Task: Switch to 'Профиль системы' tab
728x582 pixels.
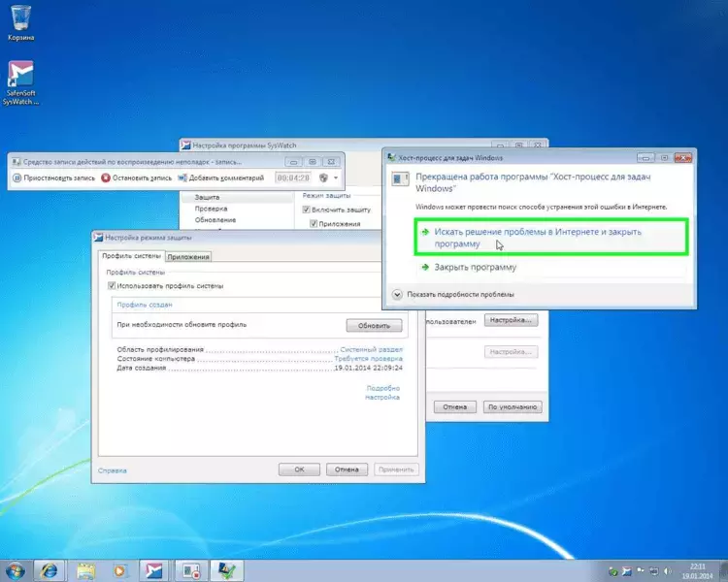Action: (131, 256)
